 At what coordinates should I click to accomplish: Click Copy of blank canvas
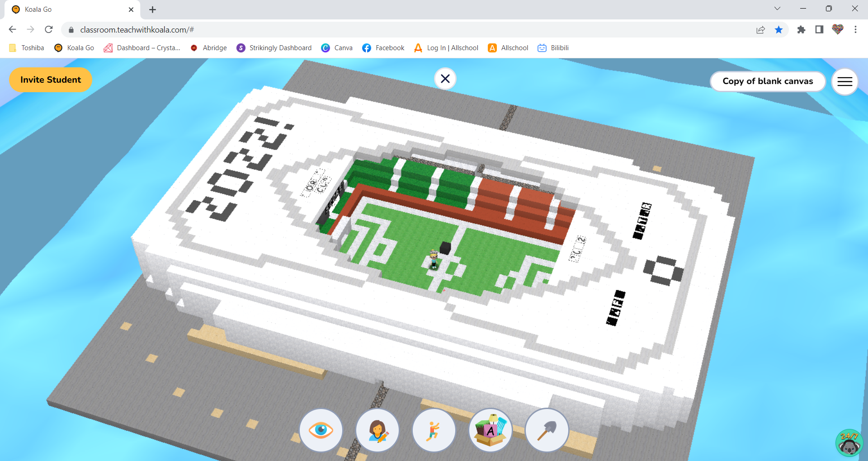[x=768, y=81]
